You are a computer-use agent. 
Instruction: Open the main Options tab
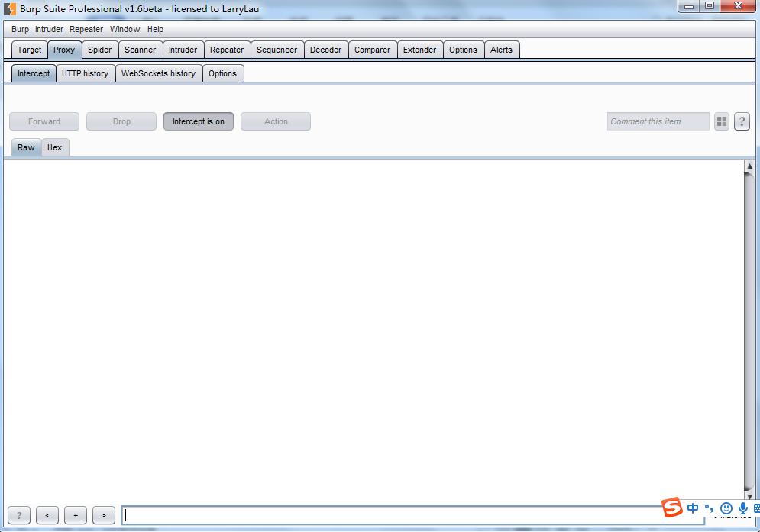463,50
